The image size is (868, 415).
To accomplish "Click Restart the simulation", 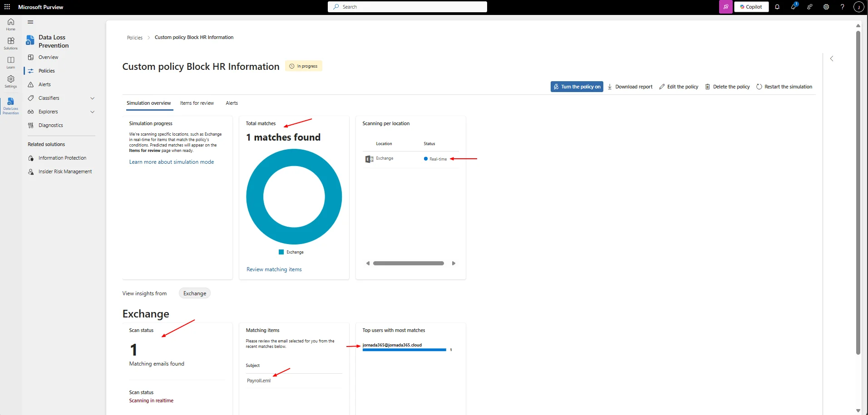I will click(x=784, y=87).
